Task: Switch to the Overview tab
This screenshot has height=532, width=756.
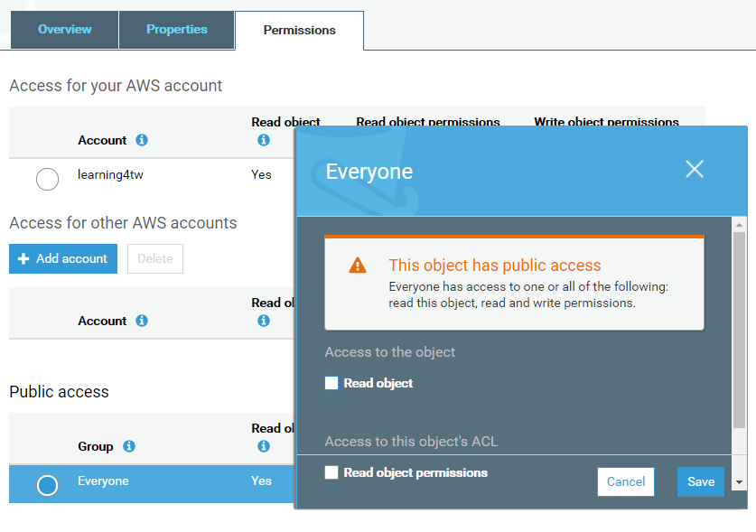Action: click(64, 30)
